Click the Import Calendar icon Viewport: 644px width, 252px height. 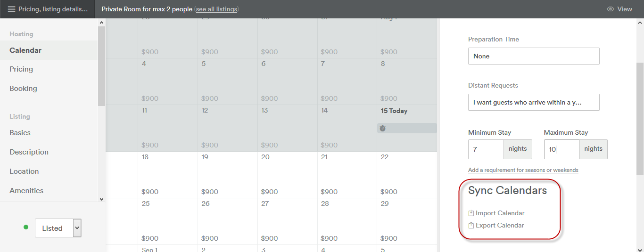(x=471, y=213)
